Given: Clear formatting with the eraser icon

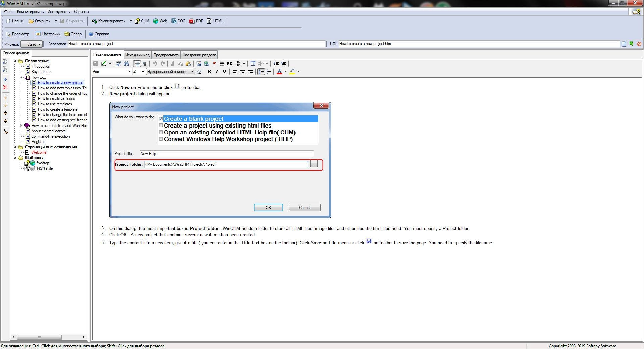Looking at the screenshot, I should pyautogui.click(x=199, y=71).
